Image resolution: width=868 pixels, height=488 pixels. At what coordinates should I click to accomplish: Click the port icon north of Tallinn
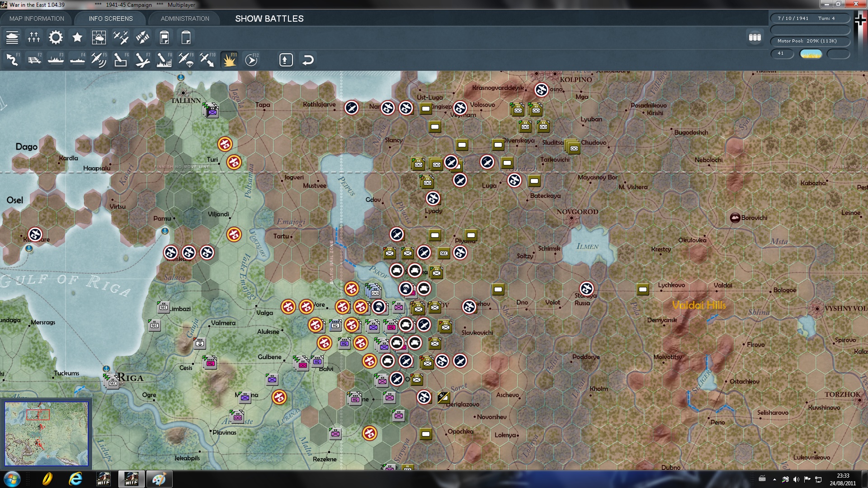coord(181,78)
